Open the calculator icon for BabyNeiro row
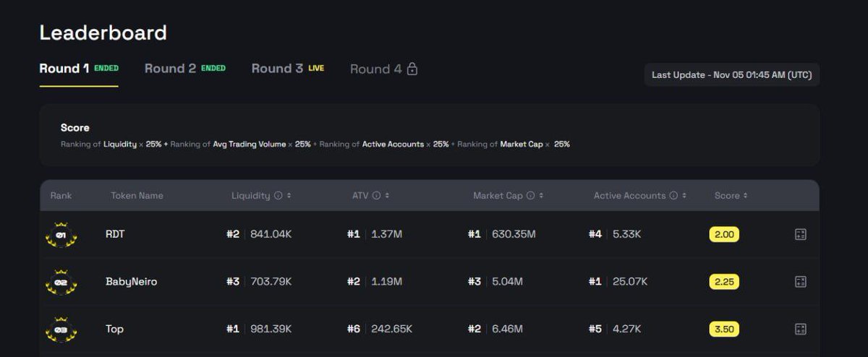Screen dimensions: 868x357 [801, 282]
